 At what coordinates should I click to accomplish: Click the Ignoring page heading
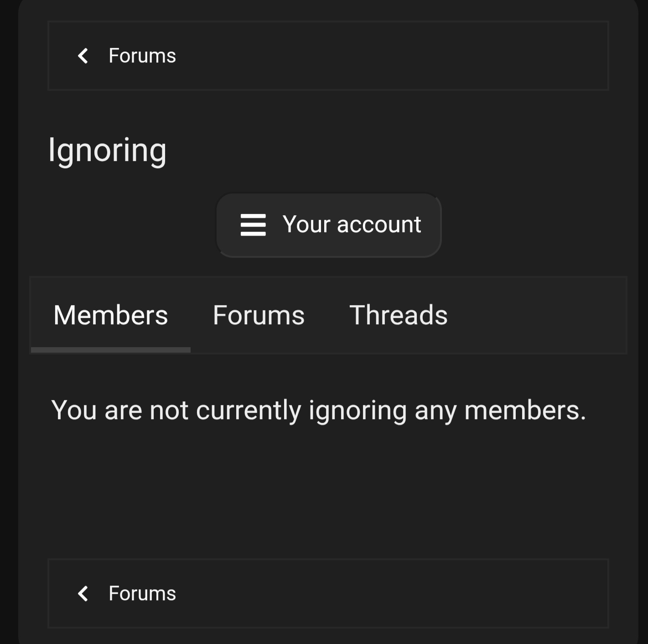[x=108, y=151]
